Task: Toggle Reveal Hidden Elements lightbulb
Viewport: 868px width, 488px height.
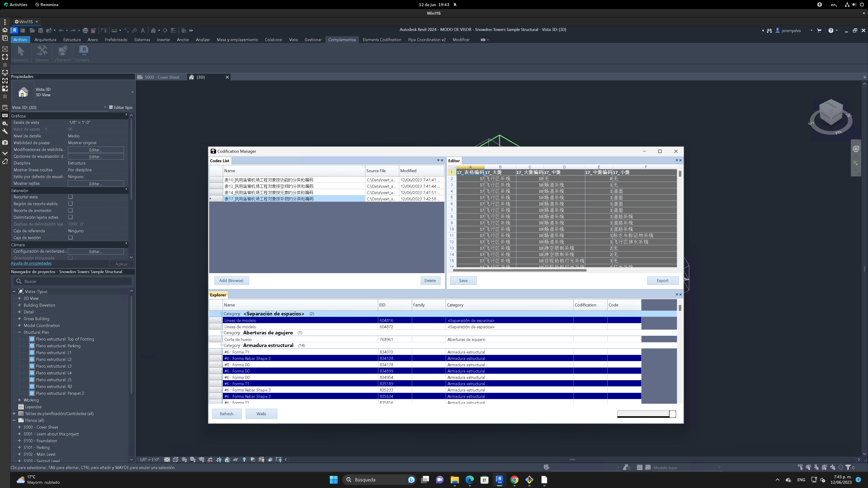Action: click(x=245, y=460)
